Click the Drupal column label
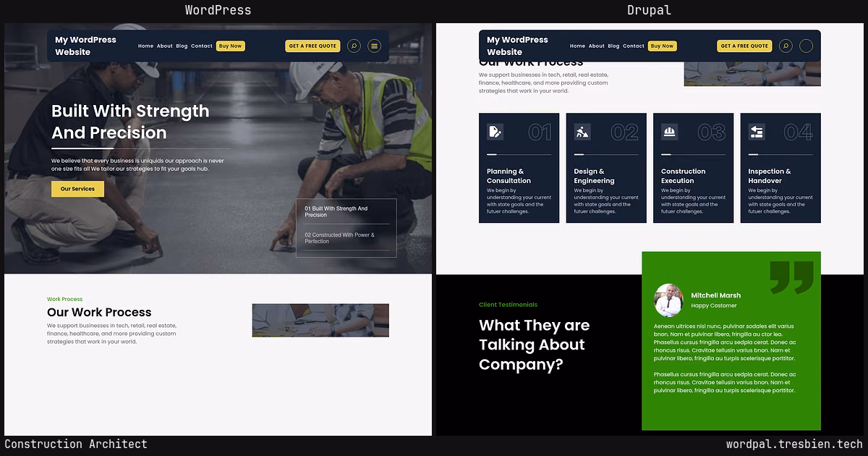The height and width of the screenshot is (456, 868). coord(649,10)
